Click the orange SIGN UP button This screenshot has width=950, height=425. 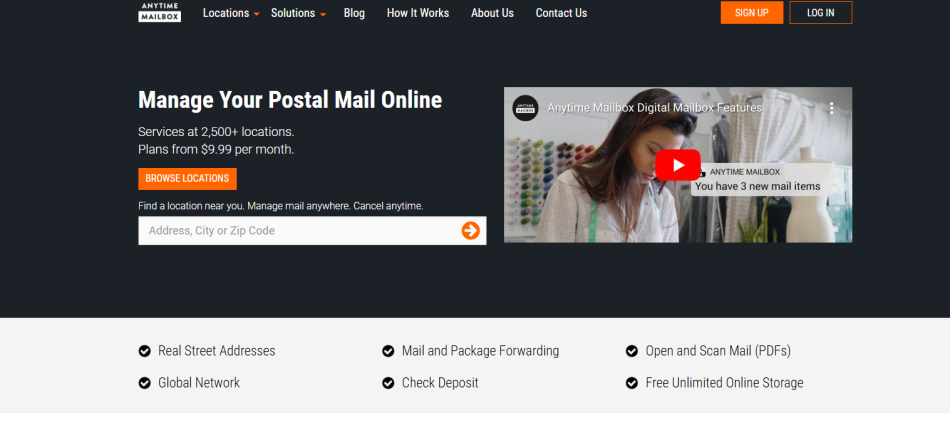(x=752, y=13)
